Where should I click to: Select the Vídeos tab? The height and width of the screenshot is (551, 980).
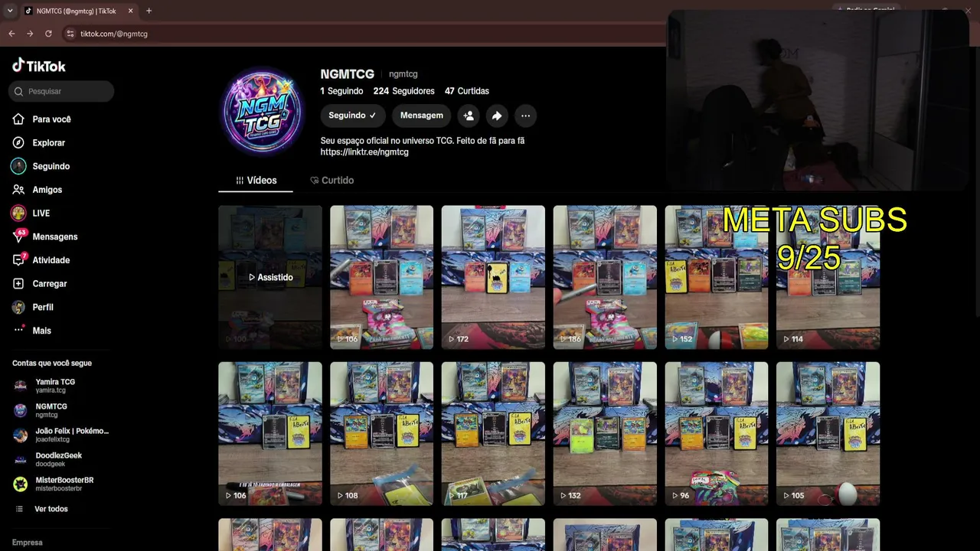(256, 181)
